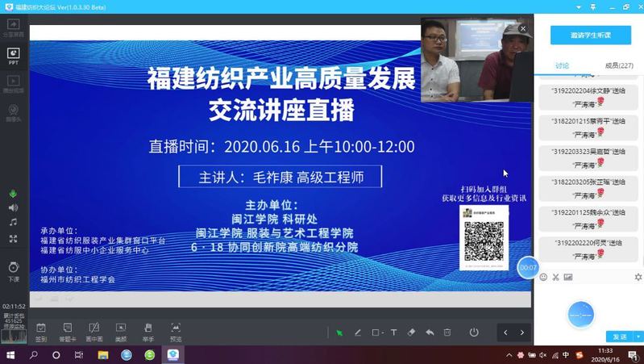Toggle fullscreen mode in left sidebar
This screenshot has height=364, width=644.
point(13,239)
